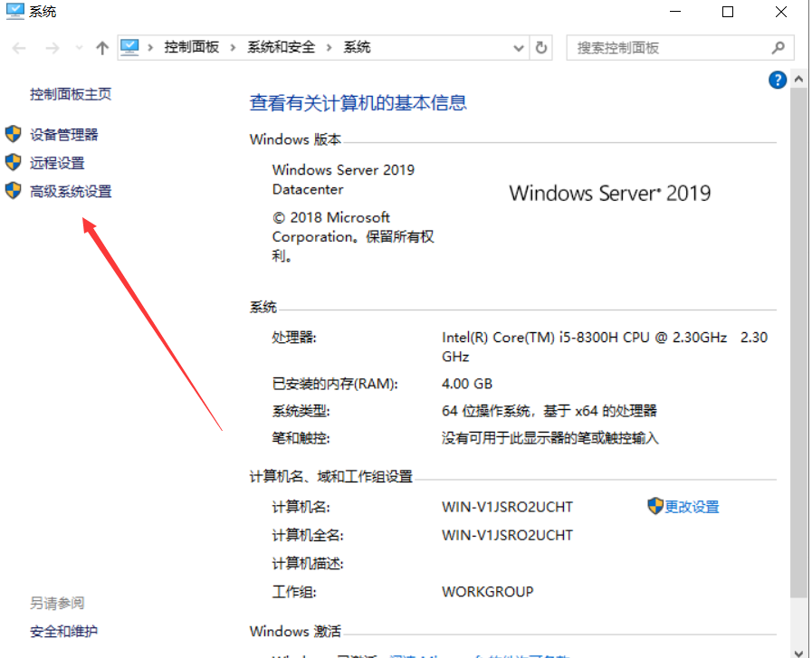Select 系统和安全 breadcrumb item
Screen dimensions: 812x658
click(x=282, y=47)
